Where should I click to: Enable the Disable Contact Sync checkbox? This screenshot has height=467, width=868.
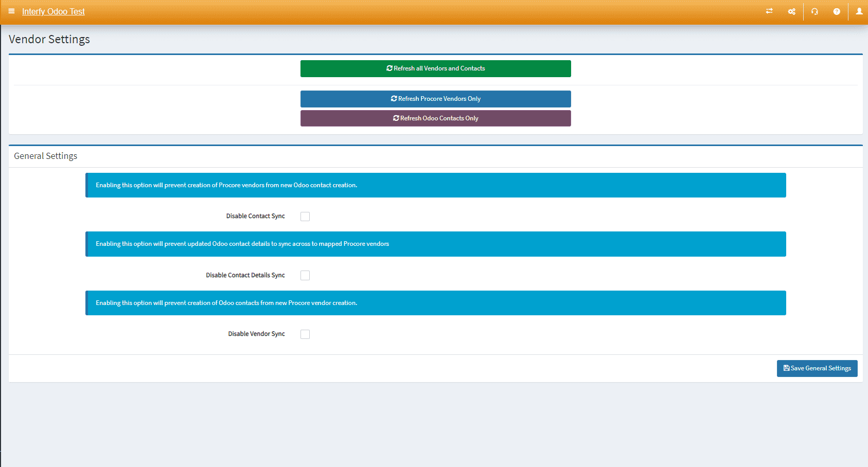305,217
